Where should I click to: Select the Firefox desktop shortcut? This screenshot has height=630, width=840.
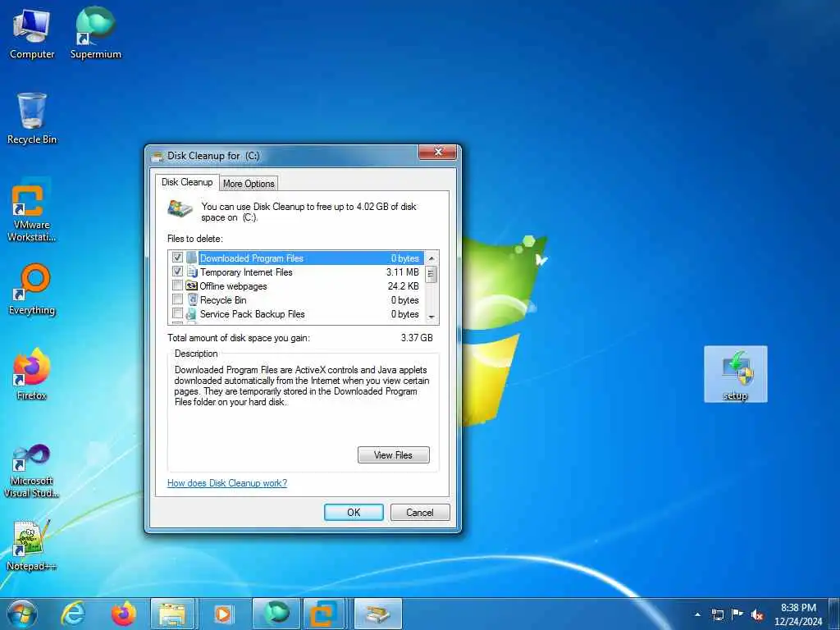click(x=32, y=374)
